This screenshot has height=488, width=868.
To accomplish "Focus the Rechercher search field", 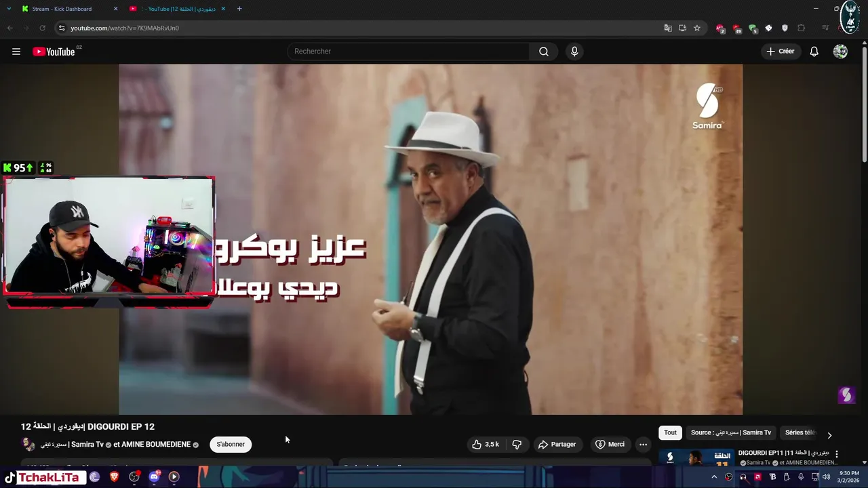I will (x=408, y=52).
